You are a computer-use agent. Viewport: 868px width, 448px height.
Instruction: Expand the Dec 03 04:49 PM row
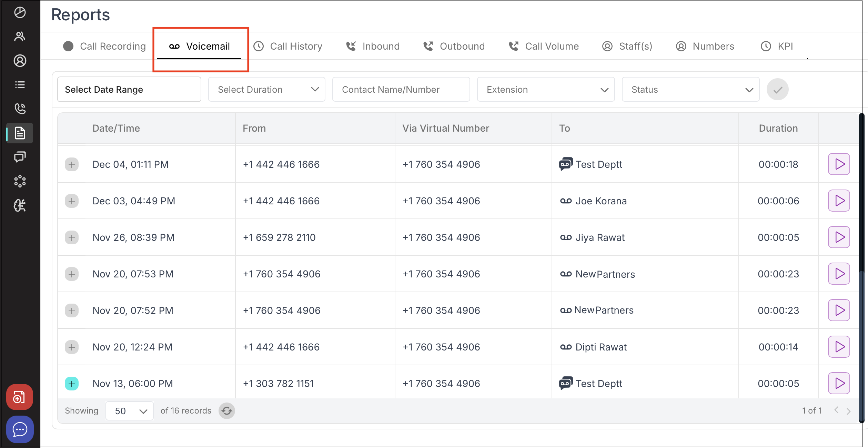tap(72, 201)
